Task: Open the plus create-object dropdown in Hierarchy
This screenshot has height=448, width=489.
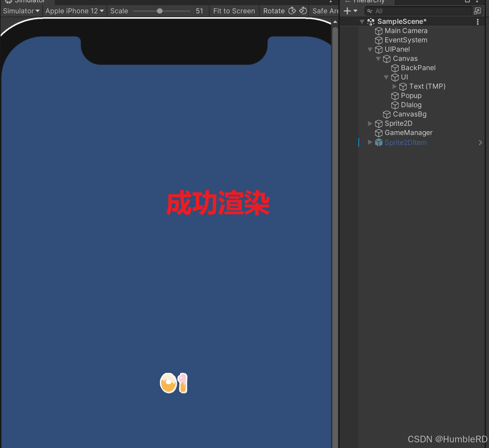Action: pyautogui.click(x=351, y=11)
